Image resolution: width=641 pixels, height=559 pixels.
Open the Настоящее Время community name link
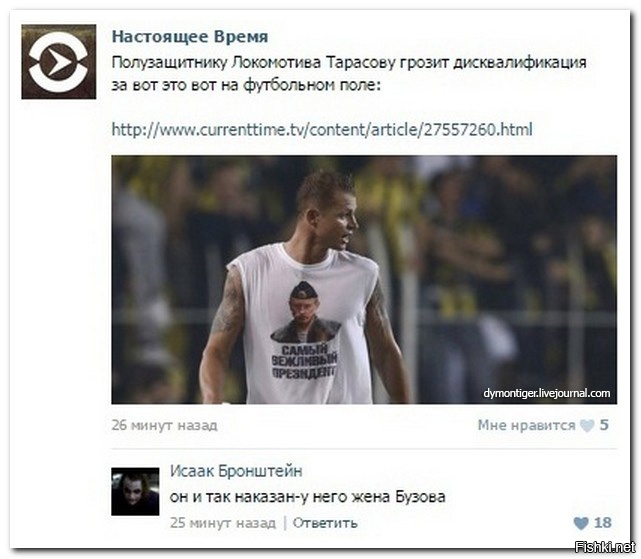click(190, 36)
